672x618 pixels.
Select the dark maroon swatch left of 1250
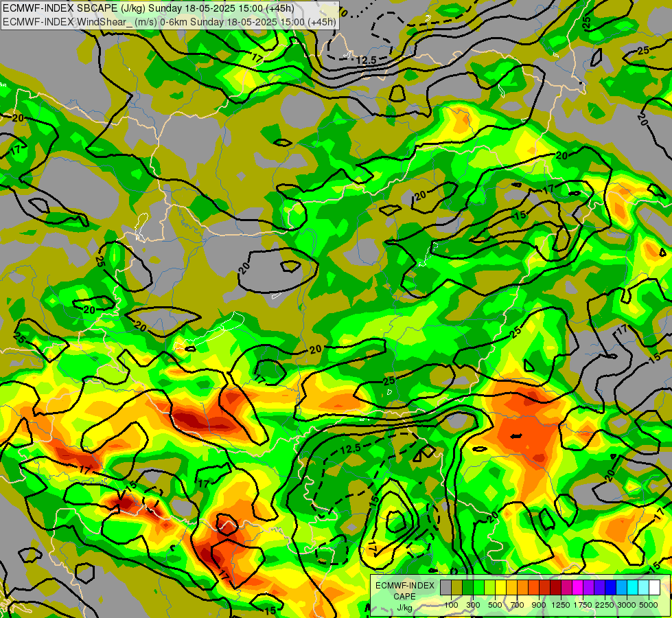click(556, 588)
